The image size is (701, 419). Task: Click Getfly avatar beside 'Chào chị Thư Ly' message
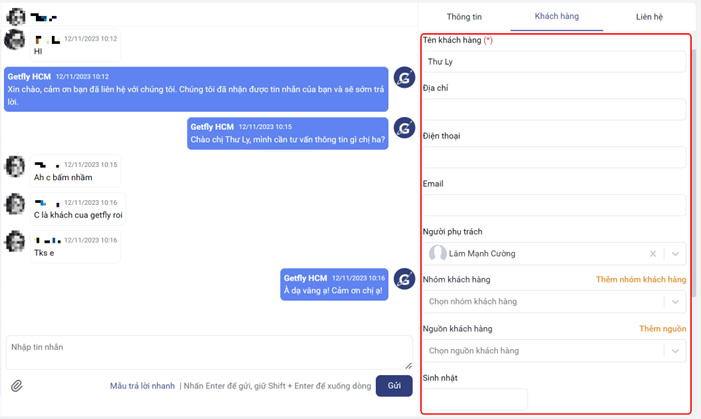(x=404, y=128)
